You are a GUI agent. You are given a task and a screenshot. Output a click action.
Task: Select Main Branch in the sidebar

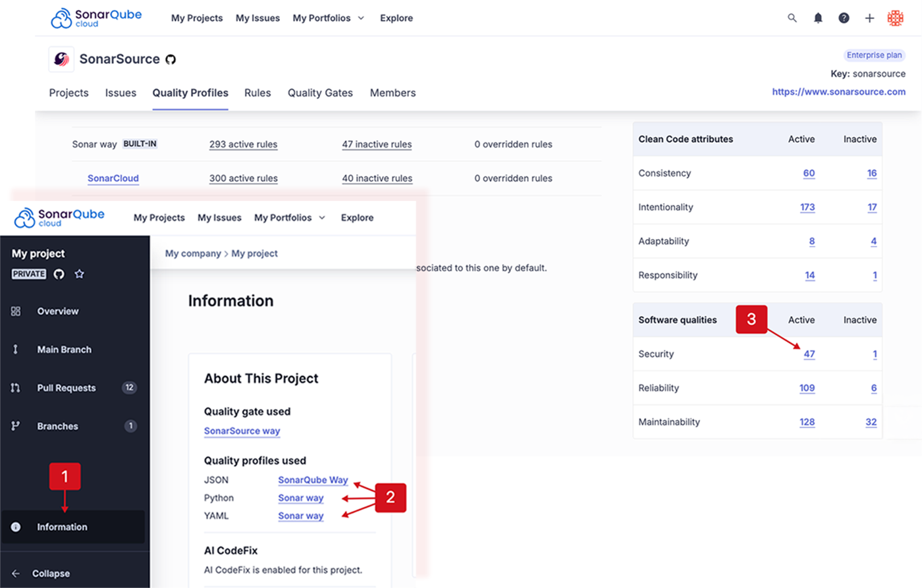pyautogui.click(x=64, y=350)
